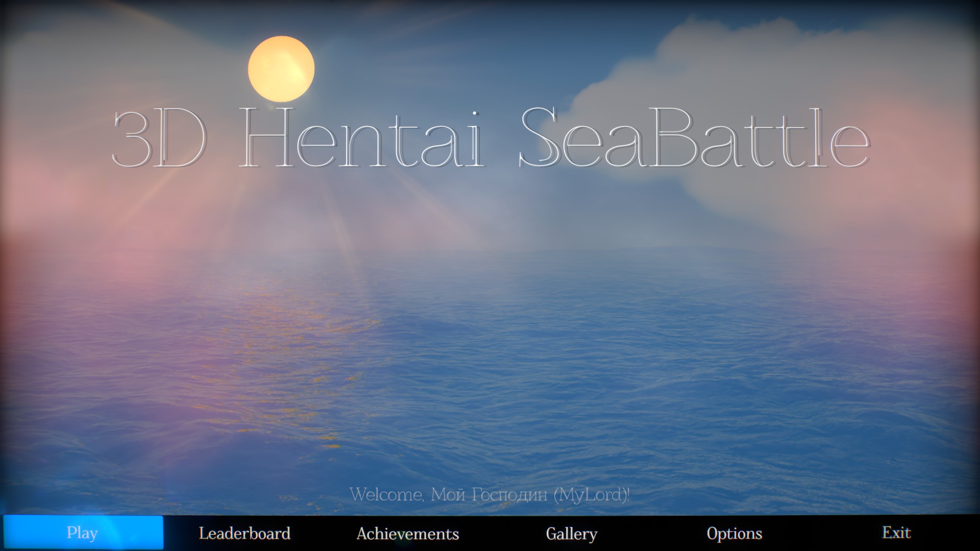The height and width of the screenshot is (551, 980).
Task: Click the glowing sun in the sky
Action: coord(281,68)
